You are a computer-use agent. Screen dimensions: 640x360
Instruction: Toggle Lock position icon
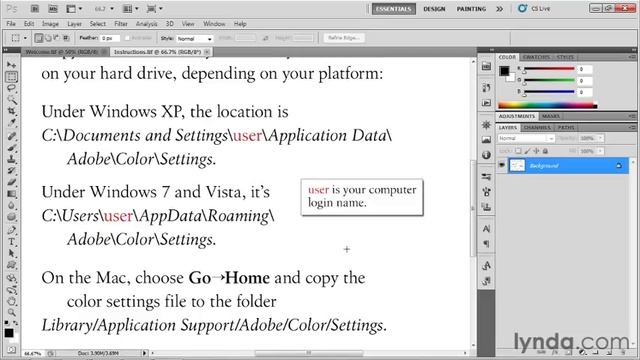pos(536,151)
